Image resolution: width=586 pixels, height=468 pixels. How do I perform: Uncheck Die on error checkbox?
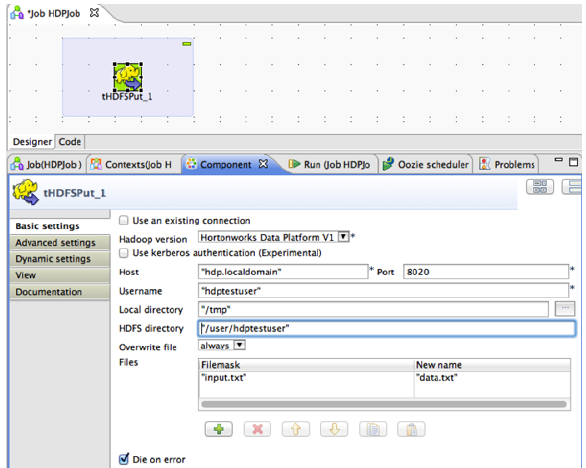pyautogui.click(x=124, y=459)
